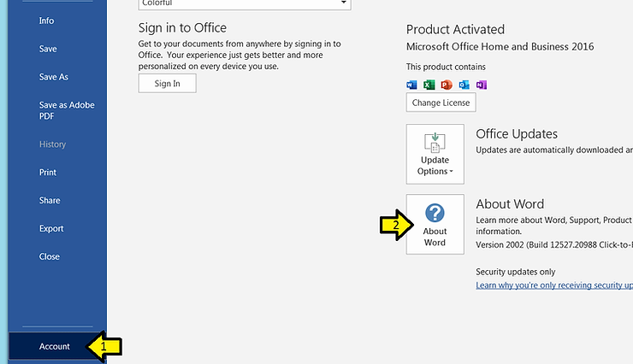Select the Account tab at the bottom
This screenshot has height=364, width=633.
pos(55,347)
